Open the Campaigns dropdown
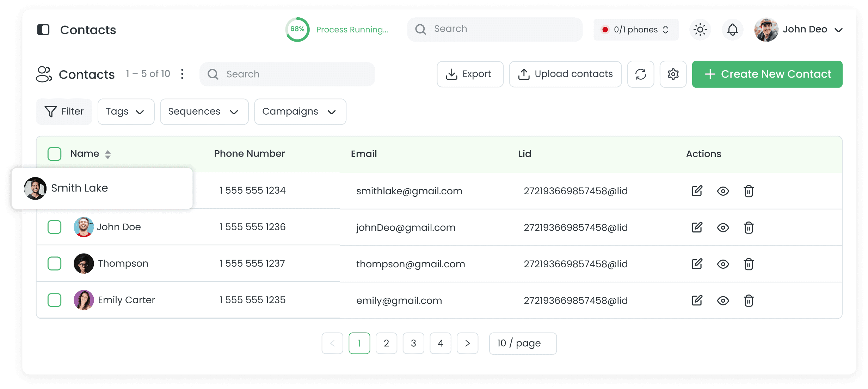This screenshot has width=868, height=389. point(300,111)
